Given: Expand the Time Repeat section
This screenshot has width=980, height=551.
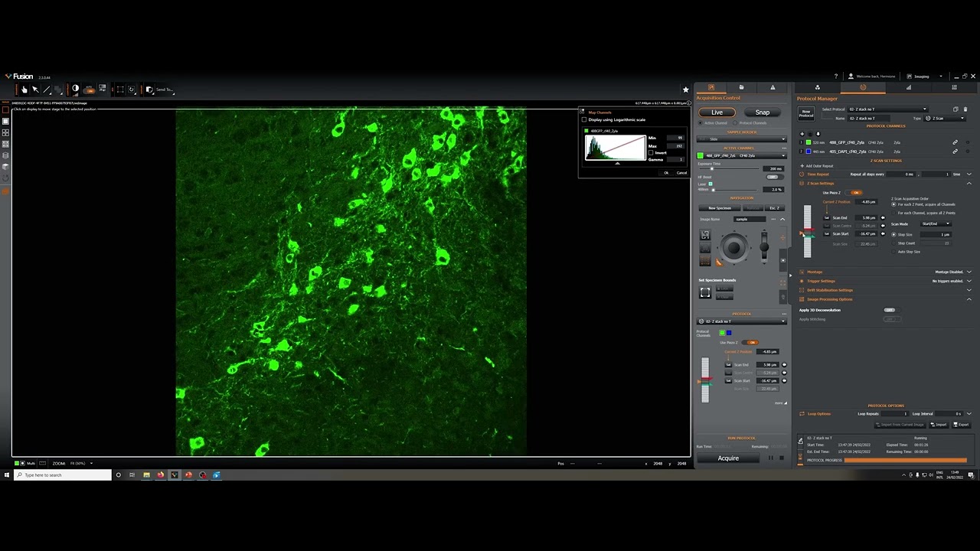Looking at the screenshot, I should click(x=969, y=174).
